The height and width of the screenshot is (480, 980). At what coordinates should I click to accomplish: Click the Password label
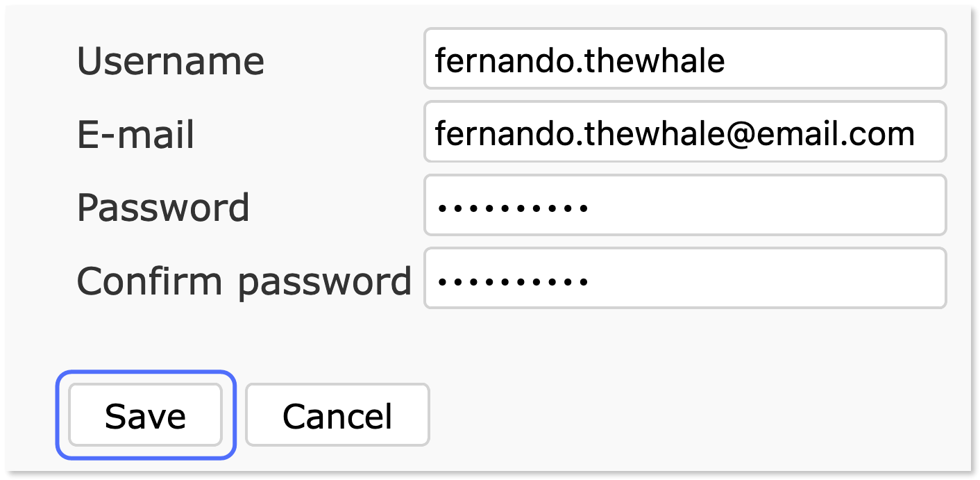coord(164,207)
